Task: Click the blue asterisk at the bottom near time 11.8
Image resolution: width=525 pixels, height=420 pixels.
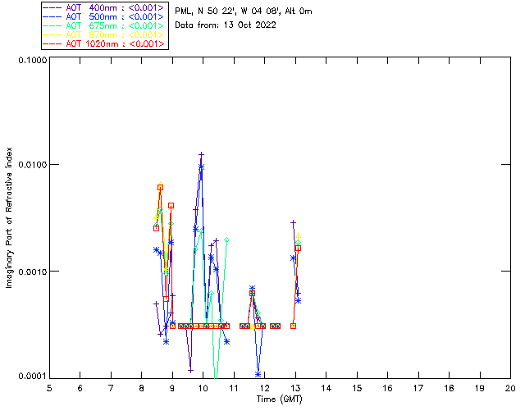Action: click(258, 374)
